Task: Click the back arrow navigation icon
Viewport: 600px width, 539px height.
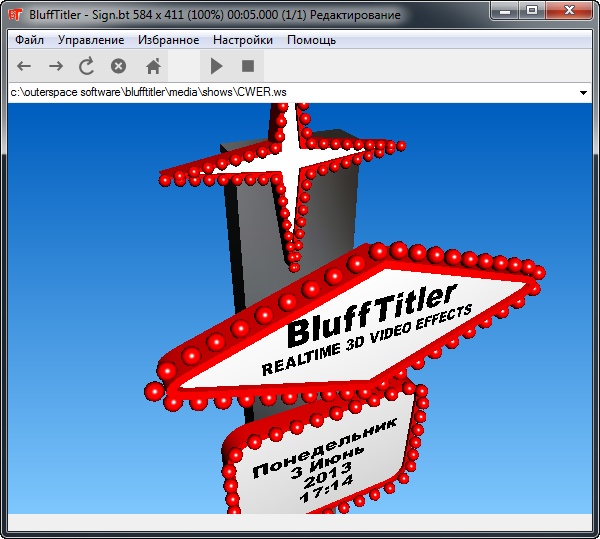Action: [25, 66]
